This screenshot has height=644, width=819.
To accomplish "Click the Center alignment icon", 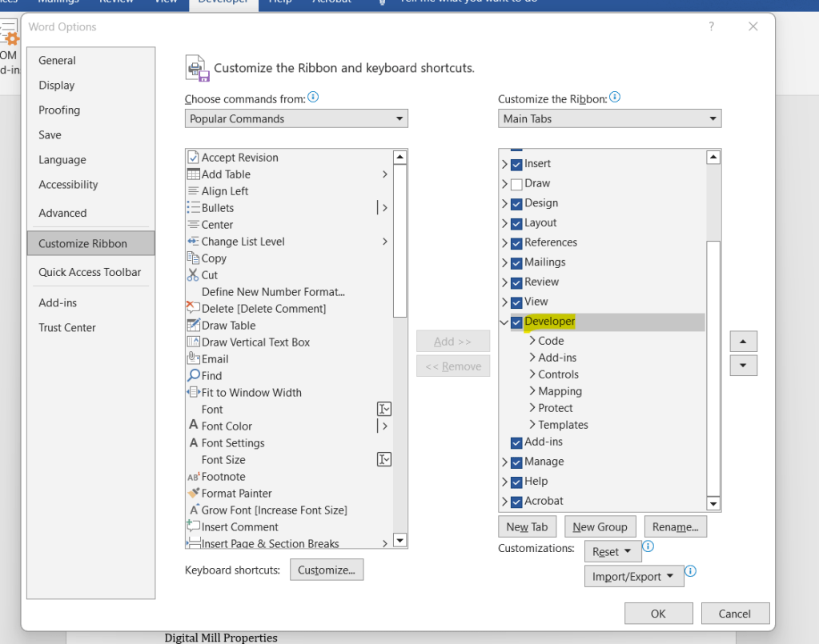I will point(193,225).
